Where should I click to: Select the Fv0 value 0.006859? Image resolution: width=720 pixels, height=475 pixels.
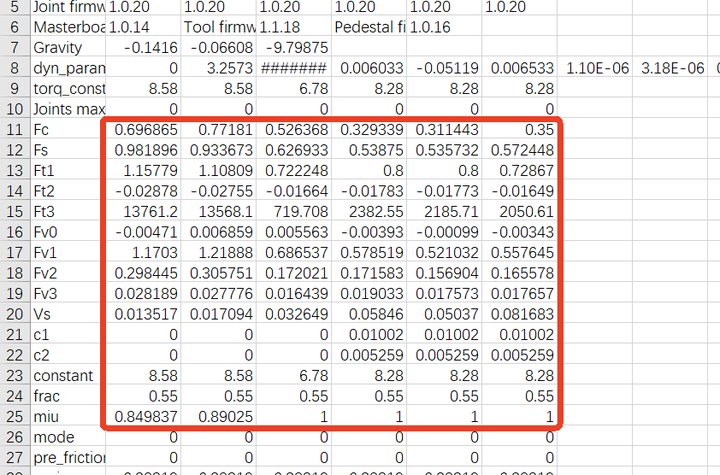click(x=219, y=233)
